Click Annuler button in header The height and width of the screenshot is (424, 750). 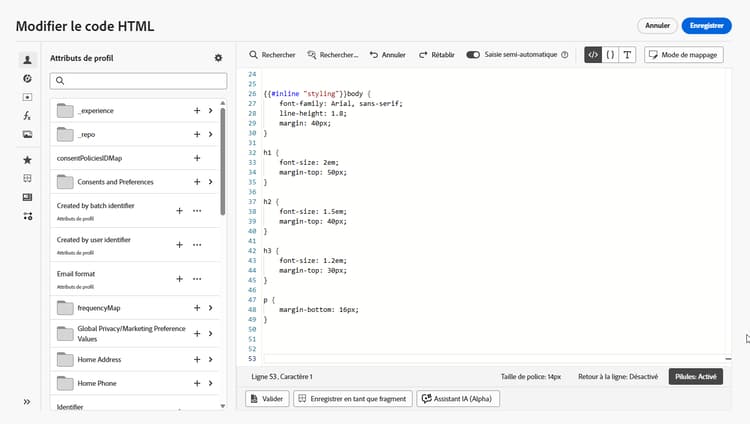(x=657, y=26)
